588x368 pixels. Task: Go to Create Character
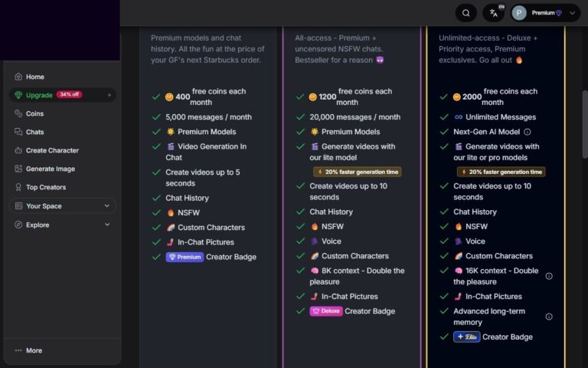[x=51, y=150]
